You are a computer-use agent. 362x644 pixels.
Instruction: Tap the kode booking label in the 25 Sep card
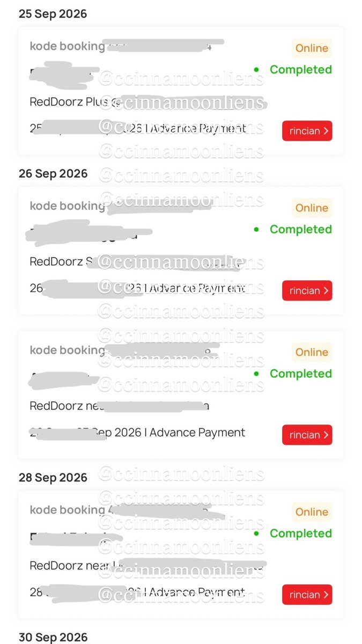tap(68, 46)
